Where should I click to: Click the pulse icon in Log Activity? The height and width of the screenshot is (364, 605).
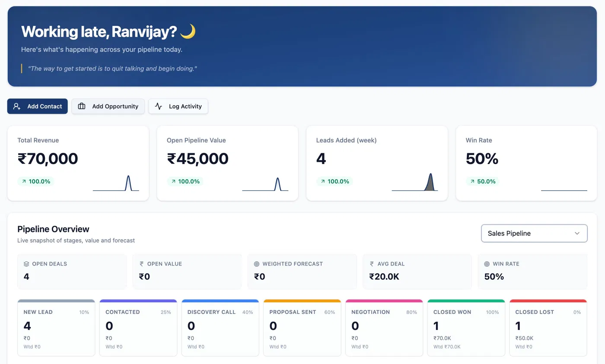pos(159,106)
